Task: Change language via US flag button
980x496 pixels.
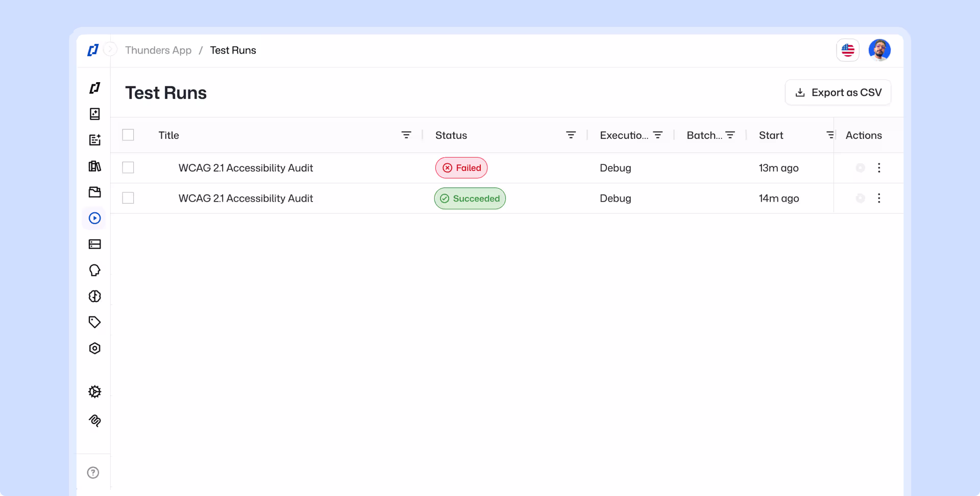Action: pos(848,50)
